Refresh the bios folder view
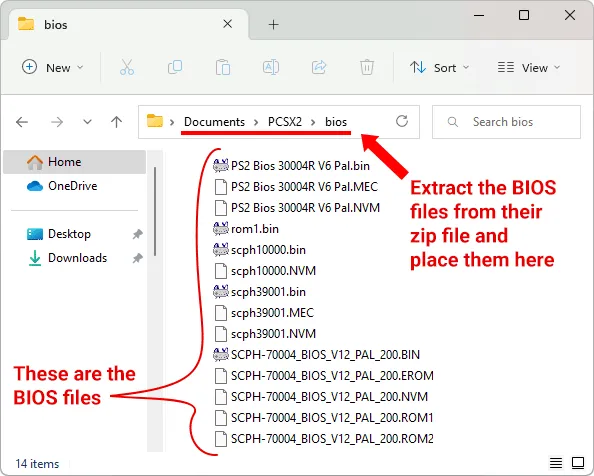 tap(402, 121)
